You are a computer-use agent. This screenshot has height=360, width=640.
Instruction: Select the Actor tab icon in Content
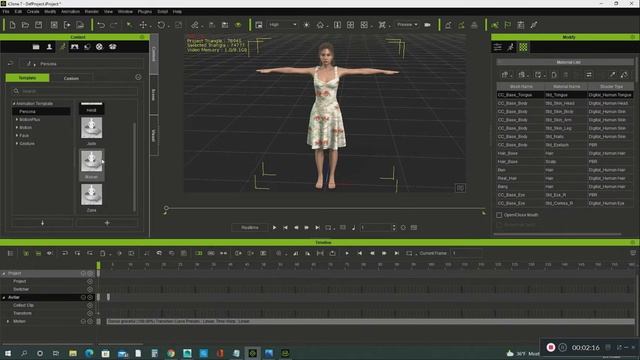coord(49,47)
